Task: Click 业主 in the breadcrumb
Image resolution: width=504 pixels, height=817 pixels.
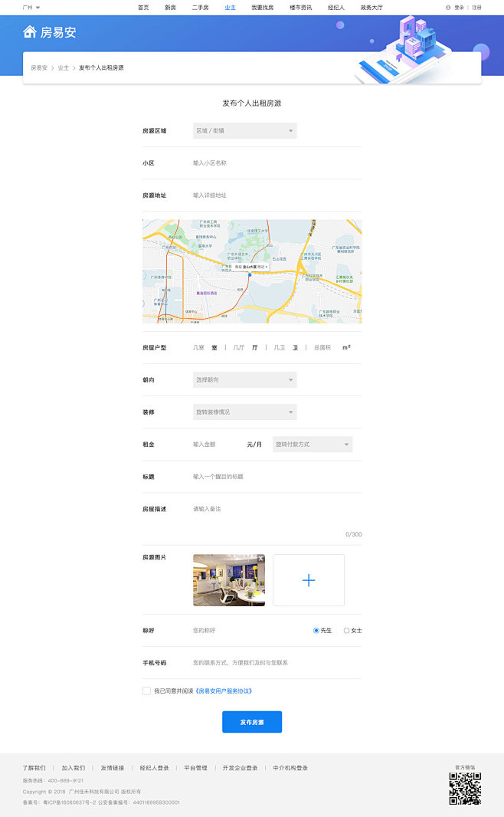Action: (x=63, y=67)
